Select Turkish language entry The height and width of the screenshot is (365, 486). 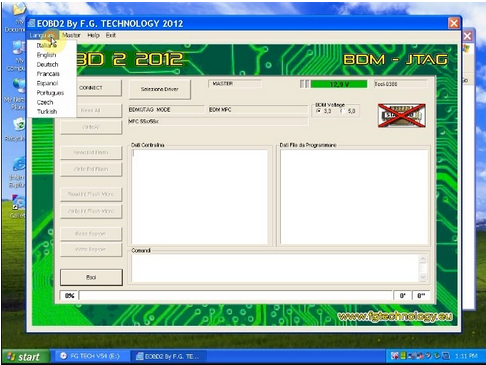pos(47,111)
